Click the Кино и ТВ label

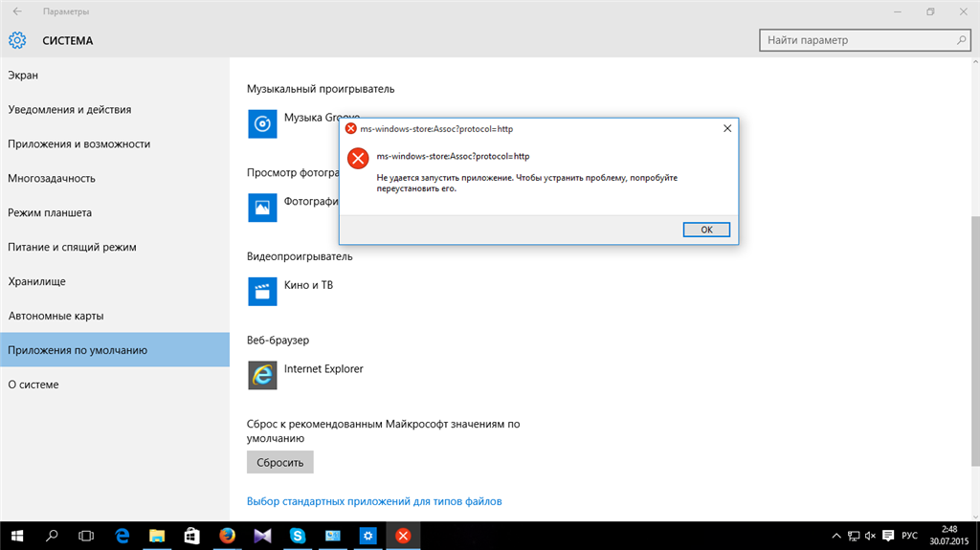308,285
